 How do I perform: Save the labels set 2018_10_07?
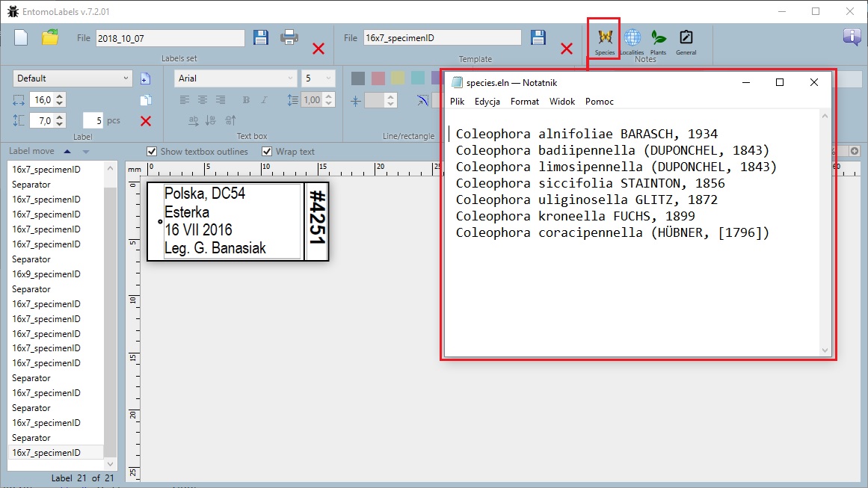pyautogui.click(x=260, y=37)
